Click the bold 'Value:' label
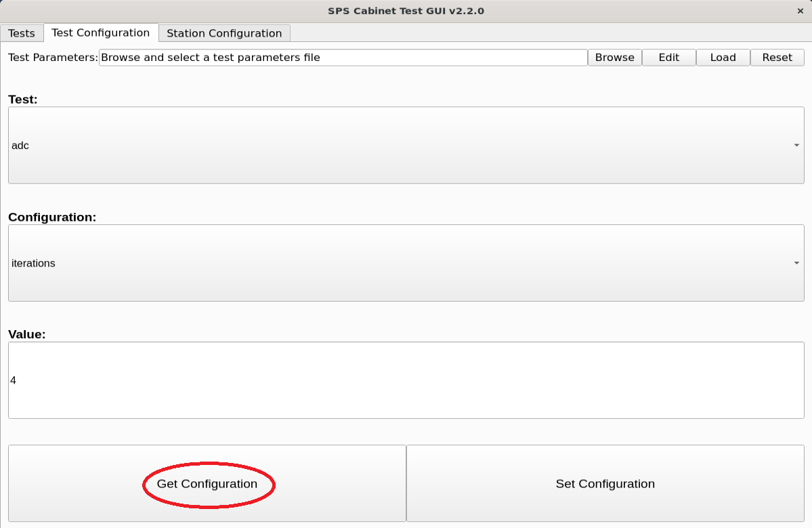 (26, 334)
